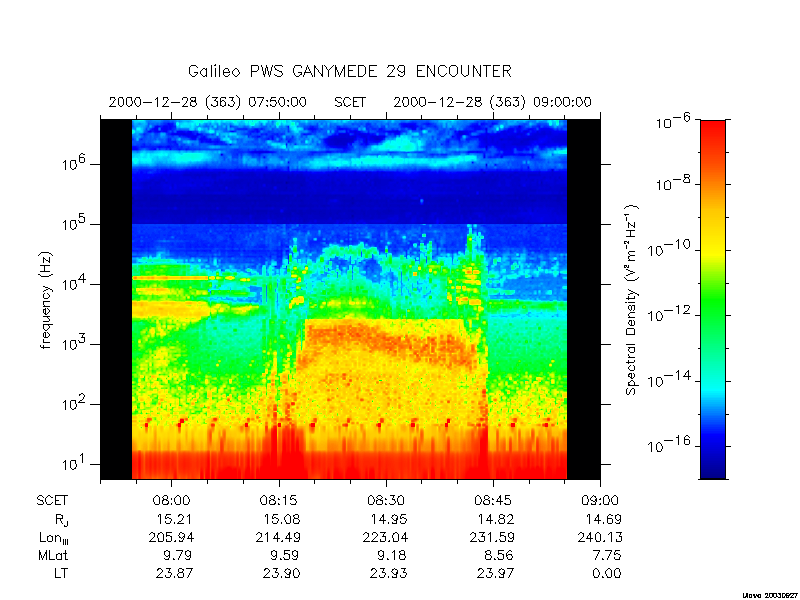Click the LT value '23.87'
The image size is (800, 600).
coord(174,573)
